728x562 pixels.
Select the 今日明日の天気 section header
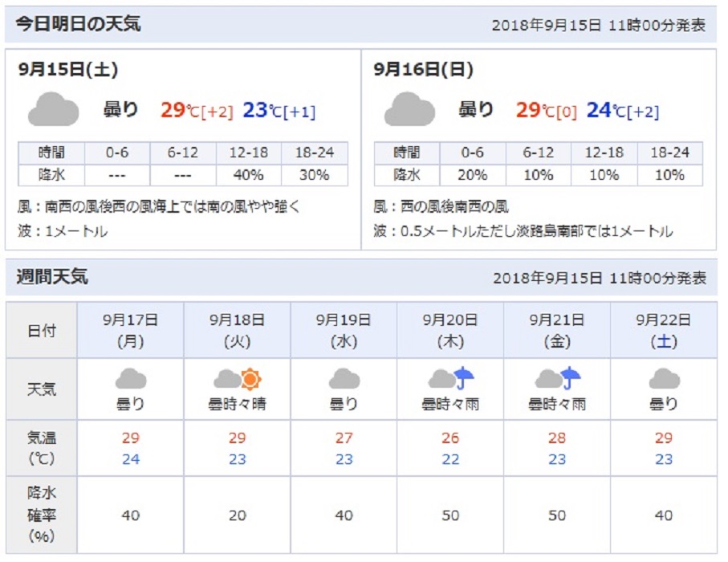[78, 23]
